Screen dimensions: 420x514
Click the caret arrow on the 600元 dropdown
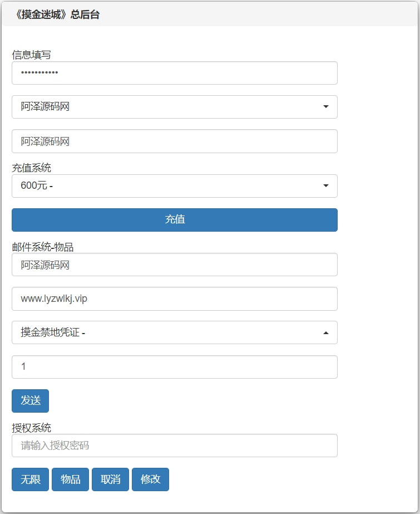click(x=326, y=186)
